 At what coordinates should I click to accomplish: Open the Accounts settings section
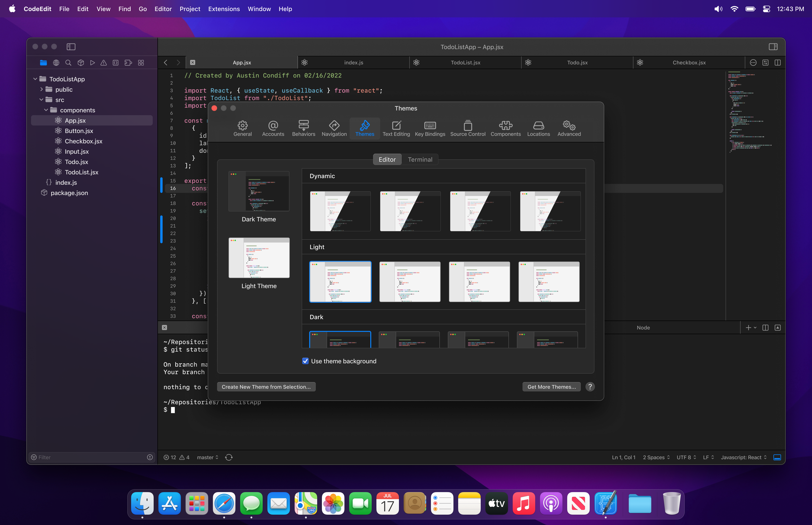pos(273,129)
